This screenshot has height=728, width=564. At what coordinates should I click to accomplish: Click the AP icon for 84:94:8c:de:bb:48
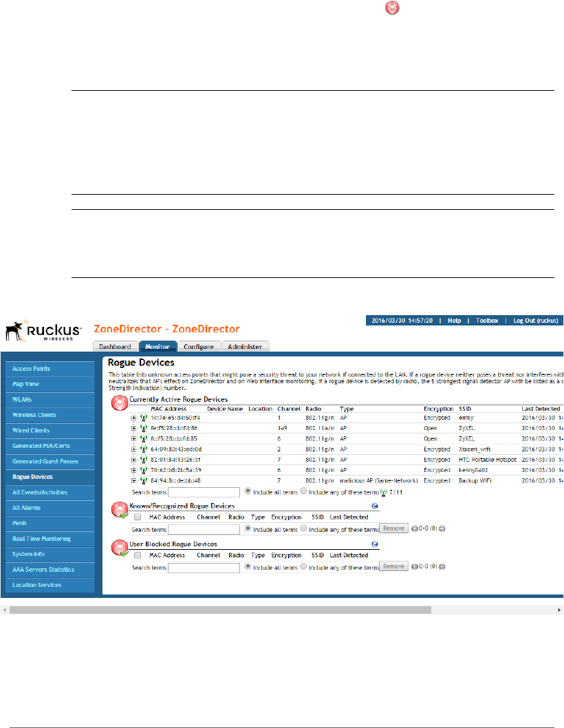(144, 481)
